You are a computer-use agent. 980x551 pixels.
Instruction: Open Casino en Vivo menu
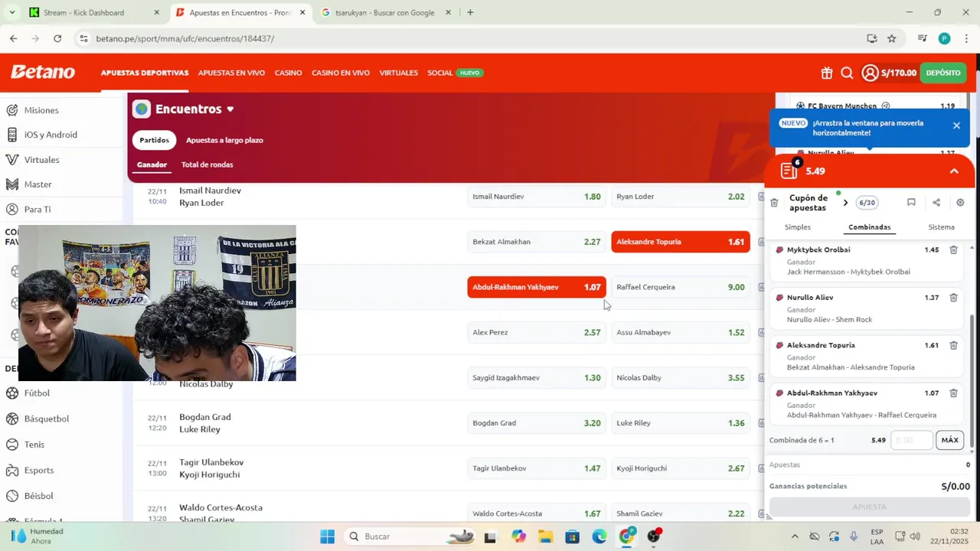point(341,73)
